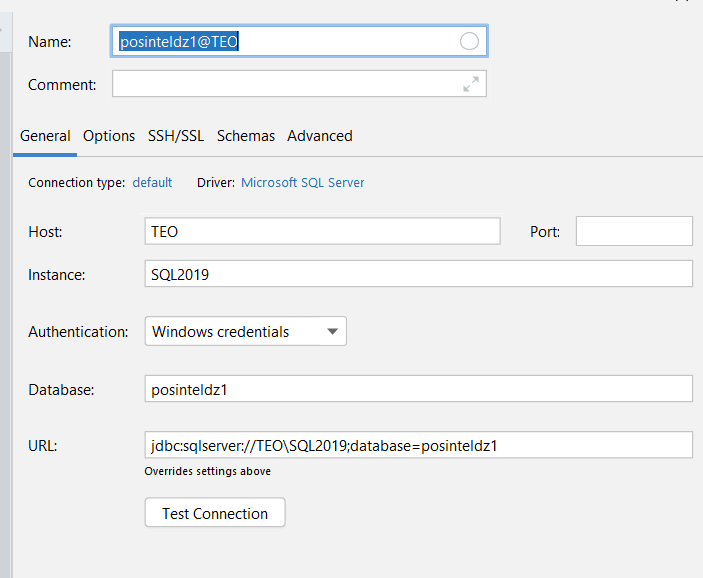This screenshot has height=578, width=703.
Task: Click the Instance field with SQL2019
Action: tap(418, 274)
